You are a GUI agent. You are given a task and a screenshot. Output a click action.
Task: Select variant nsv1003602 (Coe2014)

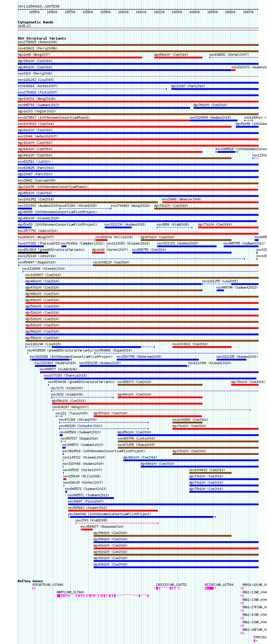[190, 344]
